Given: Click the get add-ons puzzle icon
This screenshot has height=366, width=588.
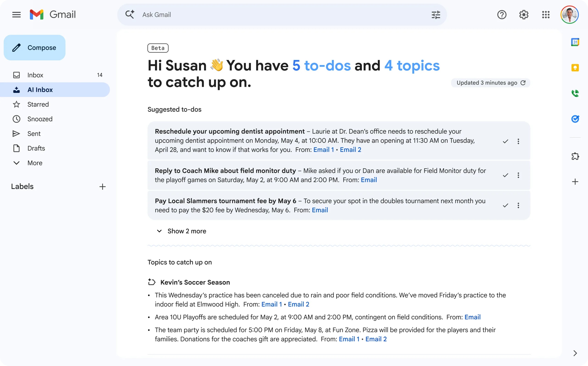Looking at the screenshot, I should (x=575, y=156).
